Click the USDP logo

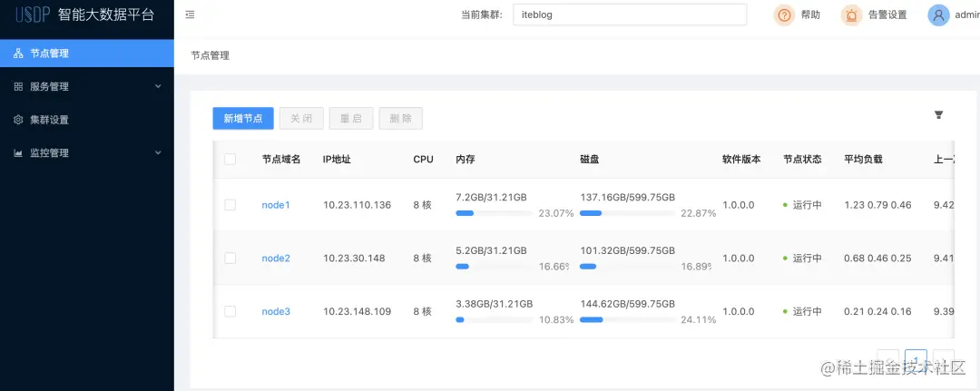tap(33, 15)
